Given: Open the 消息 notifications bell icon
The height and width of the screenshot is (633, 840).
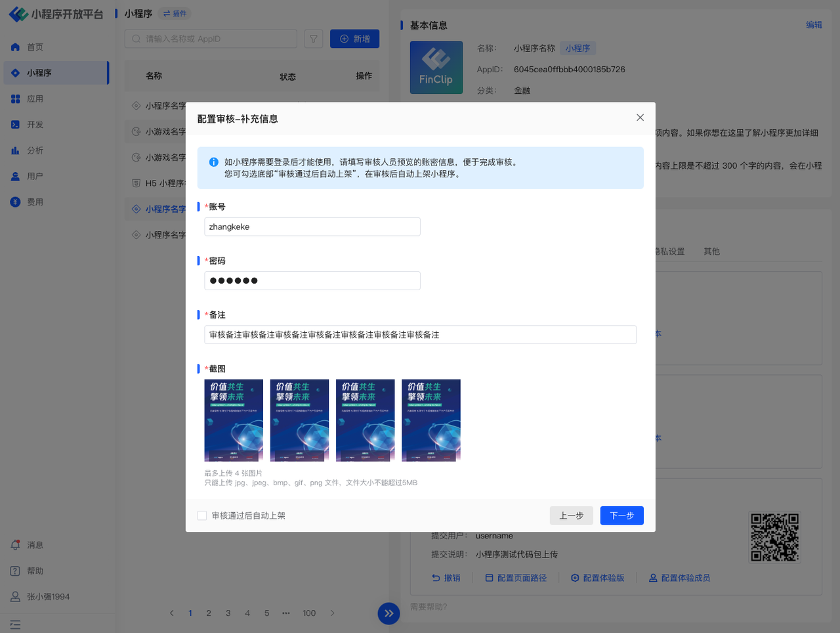Looking at the screenshot, I should [x=16, y=545].
